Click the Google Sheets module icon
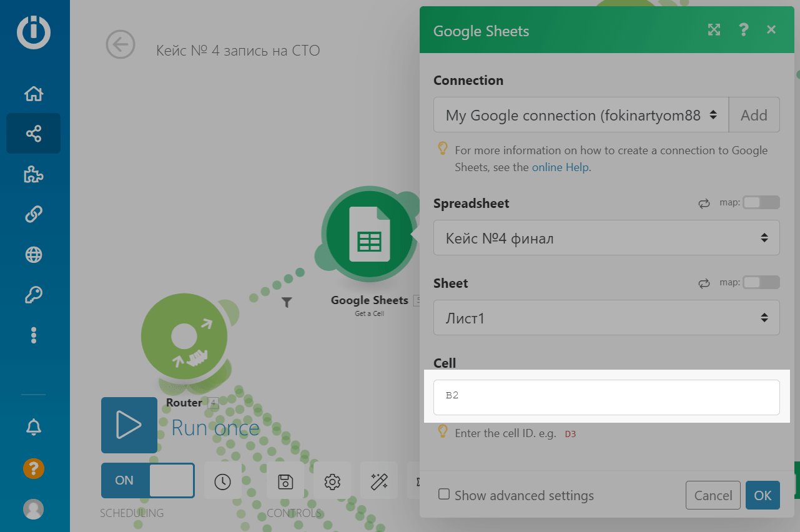The image size is (800, 532). click(369, 234)
